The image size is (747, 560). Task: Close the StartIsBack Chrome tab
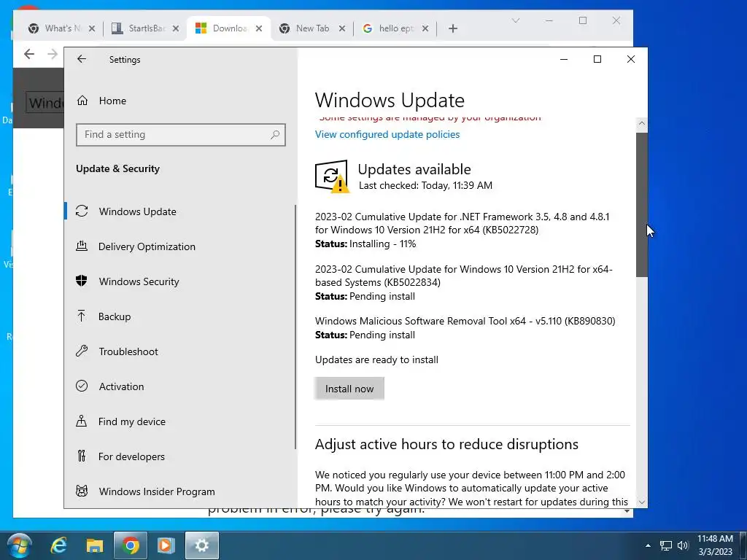click(176, 28)
